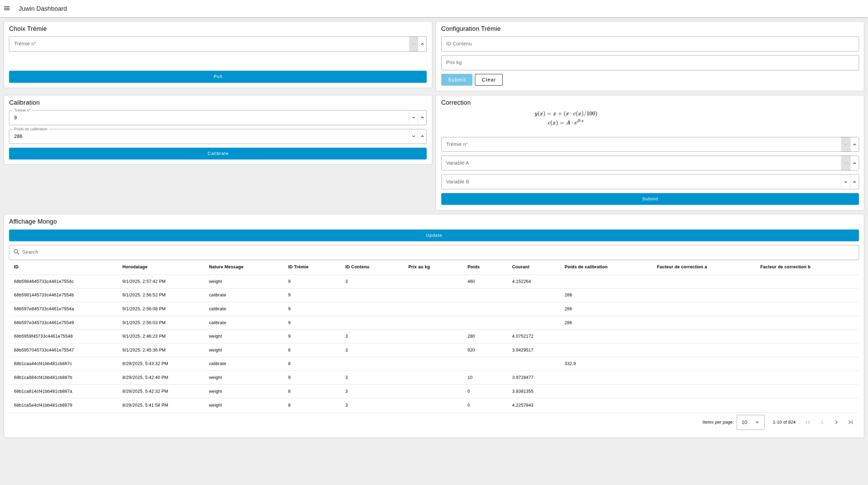The height and width of the screenshot is (485, 868).
Task: Increment Choix Trémie number
Action: point(422,44)
